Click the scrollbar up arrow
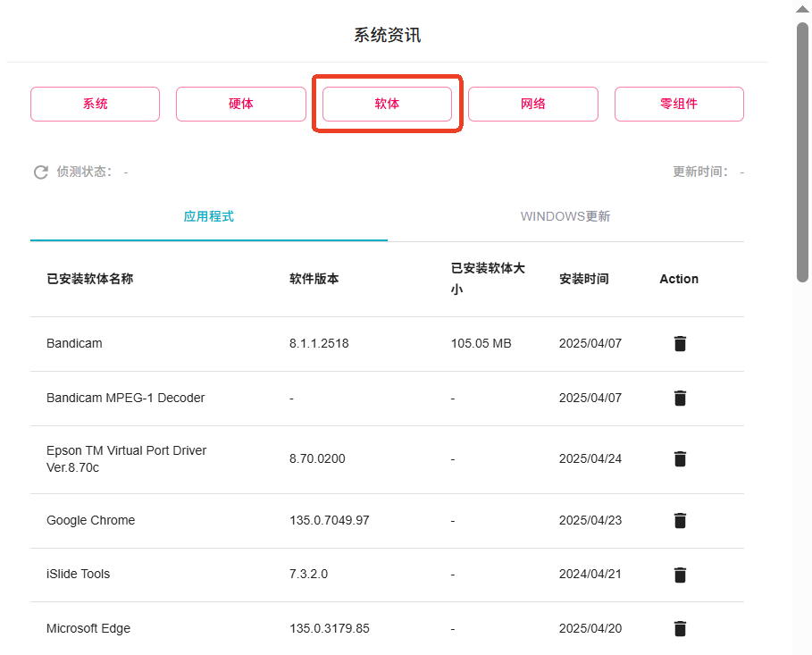The height and width of the screenshot is (655, 812). coord(803,9)
